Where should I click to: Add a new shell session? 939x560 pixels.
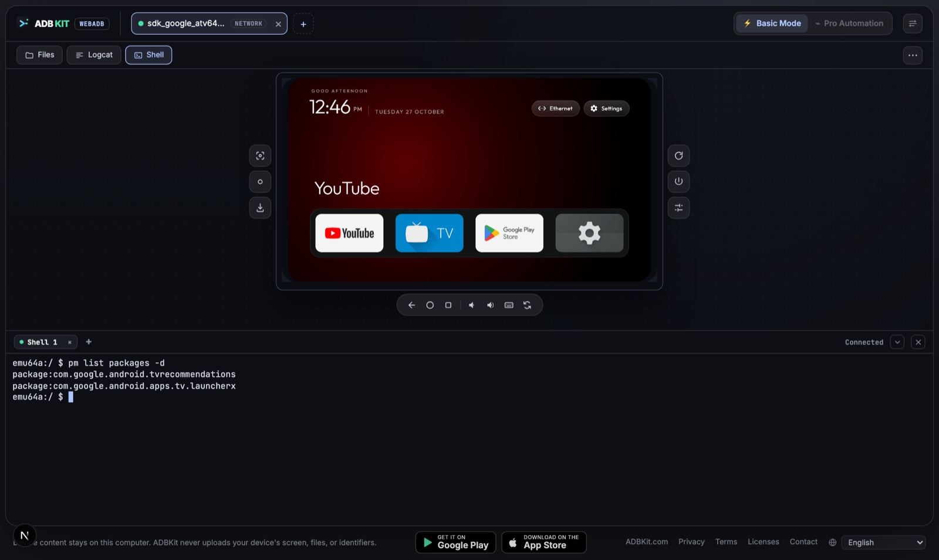tap(89, 342)
